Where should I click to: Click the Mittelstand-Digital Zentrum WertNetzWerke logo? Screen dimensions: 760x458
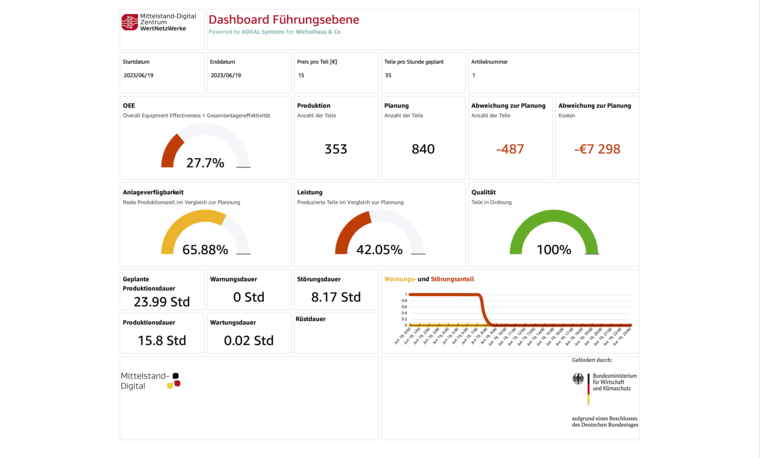point(159,22)
